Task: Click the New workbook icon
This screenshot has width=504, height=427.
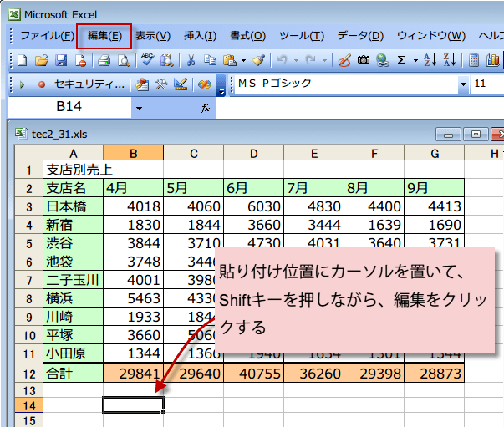Action: click(x=22, y=60)
